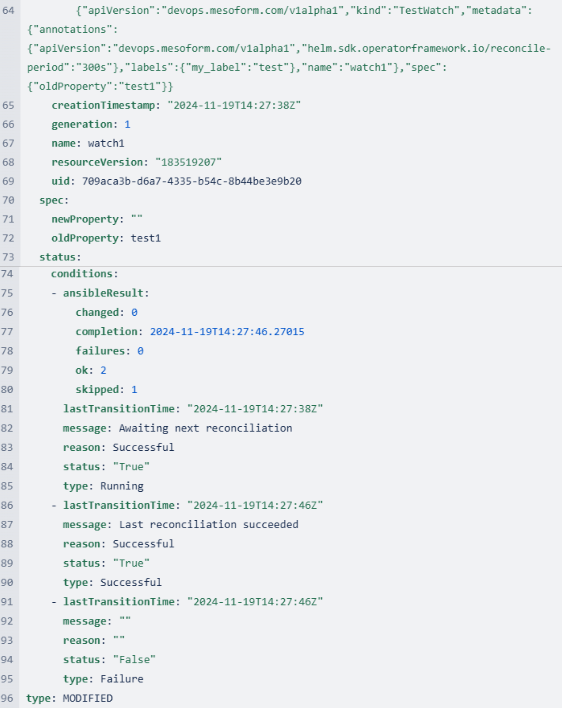The image size is (562, 708).
Task: Click the status value "False" on line 94
Action: point(134,659)
